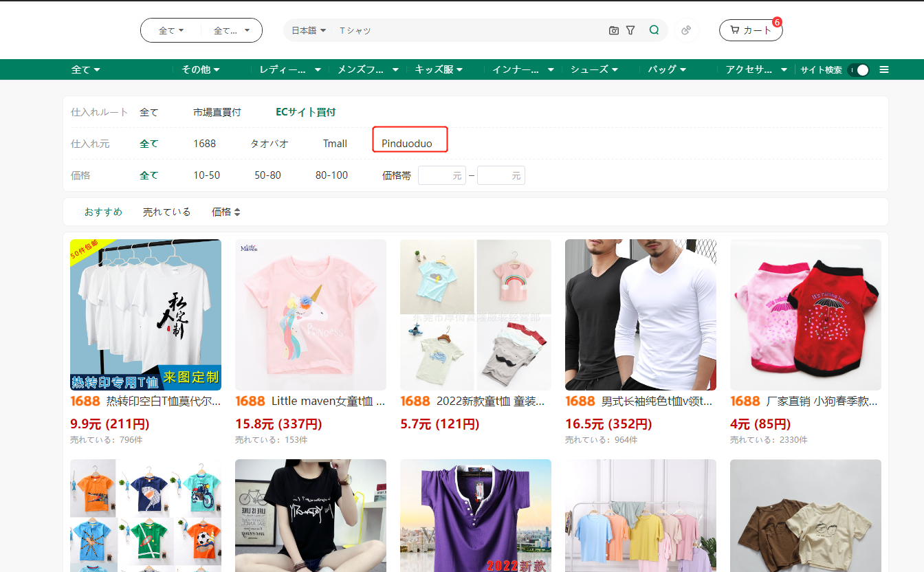Viewport: 924px width, 572px height.
Task: Expand the シューズ category menu
Action: 594,69
